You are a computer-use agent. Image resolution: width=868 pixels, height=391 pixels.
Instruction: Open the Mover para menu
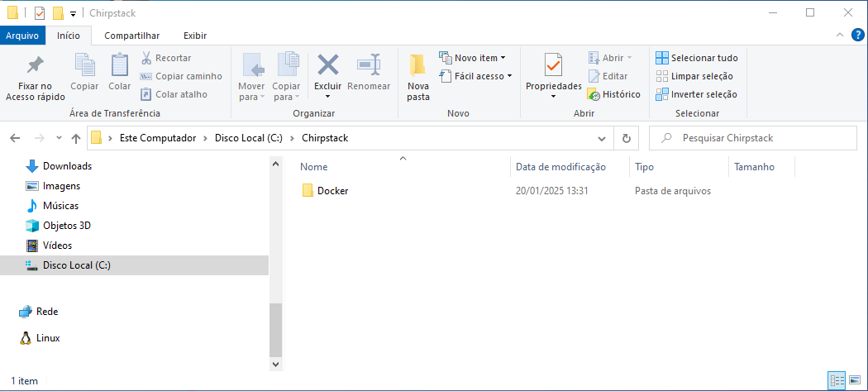pyautogui.click(x=252, y=77)
